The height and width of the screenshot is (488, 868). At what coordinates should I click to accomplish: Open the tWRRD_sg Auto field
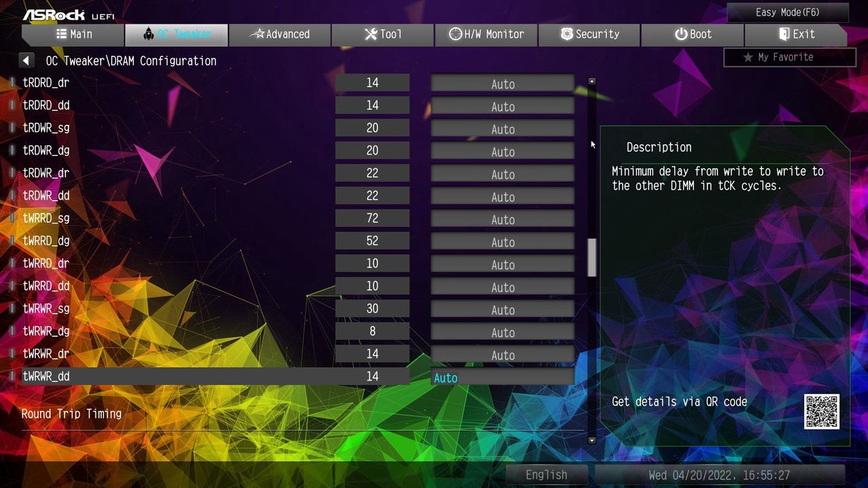[502, 220]
